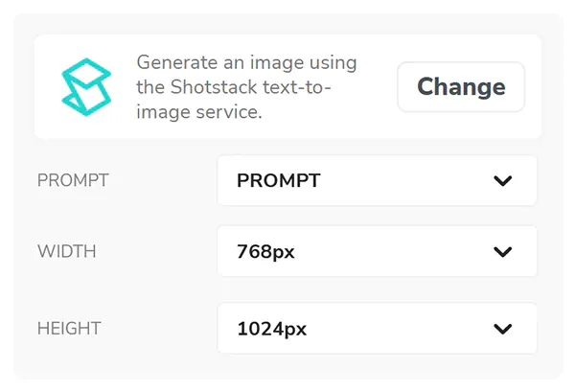Image resolution: width=575 pixels, height=392 pixels.
Task: Click the "image service." line of the description
Action: (199, 112)
